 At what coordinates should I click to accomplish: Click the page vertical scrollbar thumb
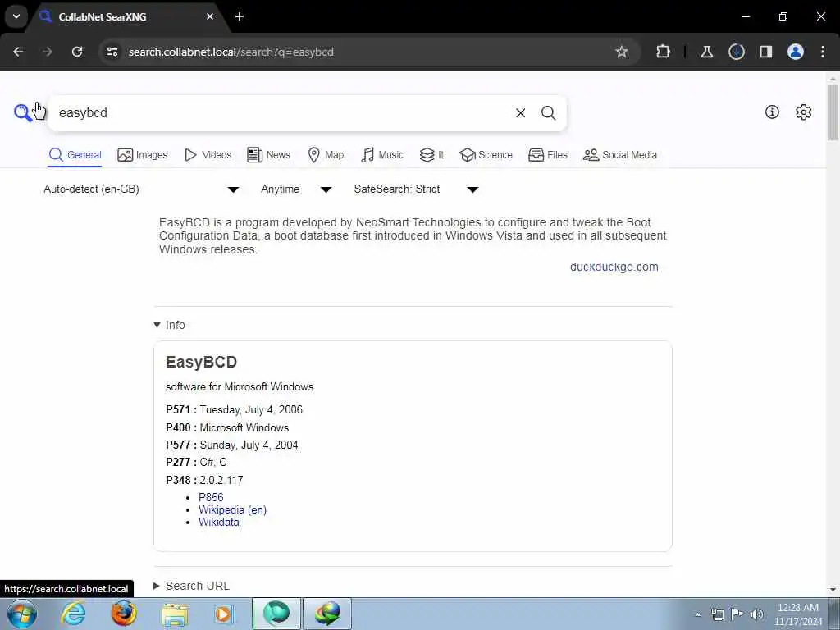833,112
